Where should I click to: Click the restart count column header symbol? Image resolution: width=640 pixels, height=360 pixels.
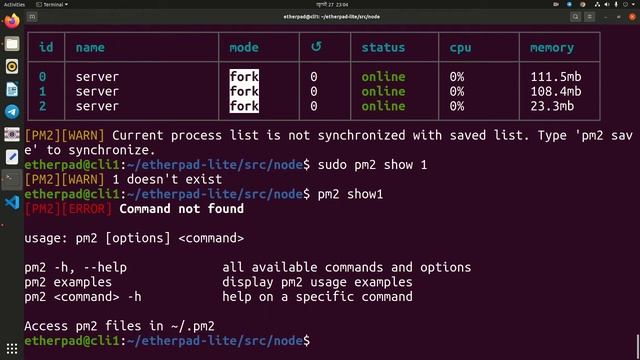tap(316, 47)
